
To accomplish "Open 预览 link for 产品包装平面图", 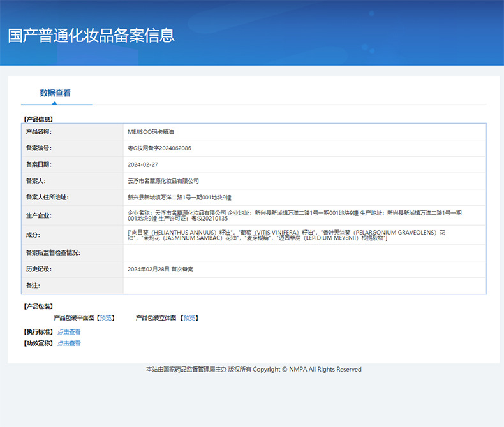I will [106, 318].
